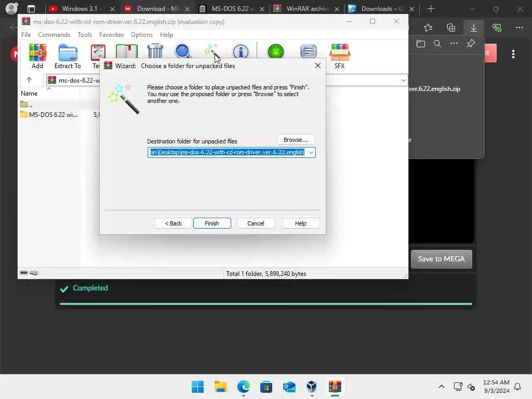
Task: Open a new browser tab
Action: point(431,9)
